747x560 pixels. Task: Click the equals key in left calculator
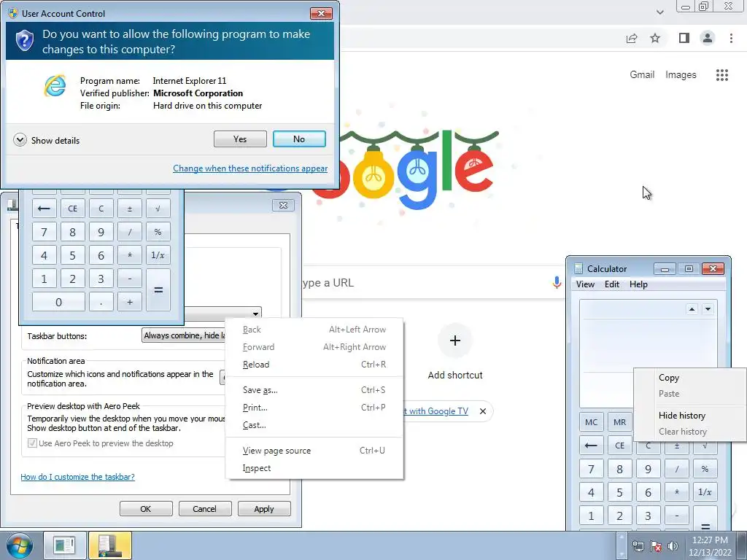click(x=158, y=290)
